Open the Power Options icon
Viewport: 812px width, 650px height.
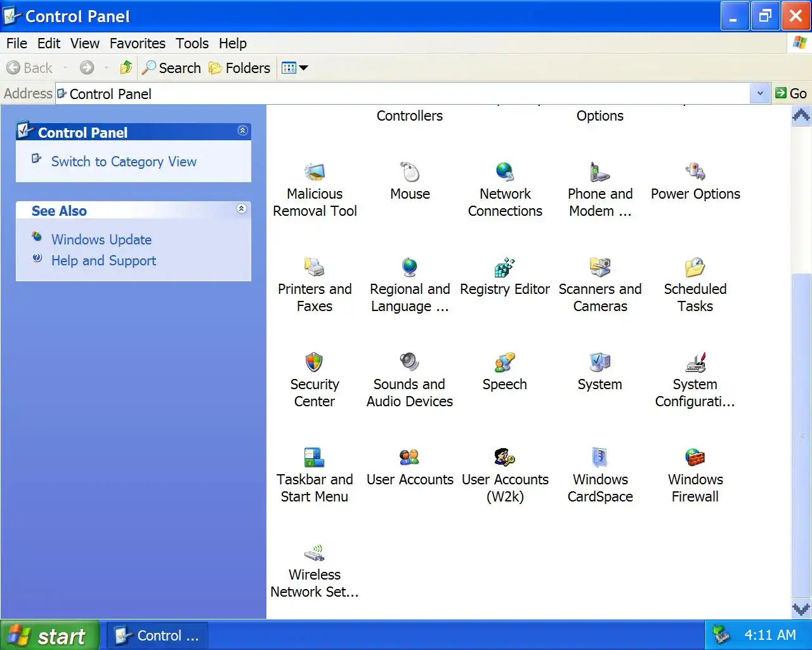click(695, 172)
